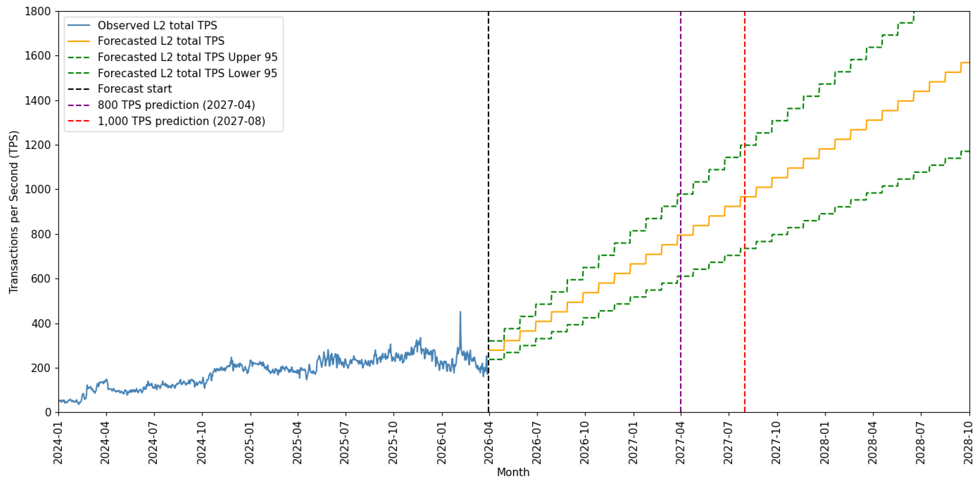Screen dimensions: 980x484
Task: Click the x-axis date label '2025-01'
Action: 250,443
